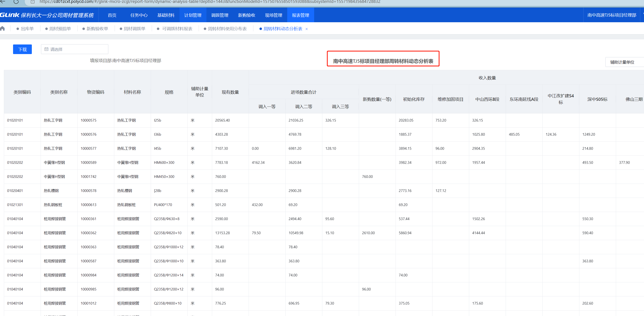The width and height of the screenshot is (644, 316).
Task: Click the 物资编码 column header
Action: coord(96,92)
